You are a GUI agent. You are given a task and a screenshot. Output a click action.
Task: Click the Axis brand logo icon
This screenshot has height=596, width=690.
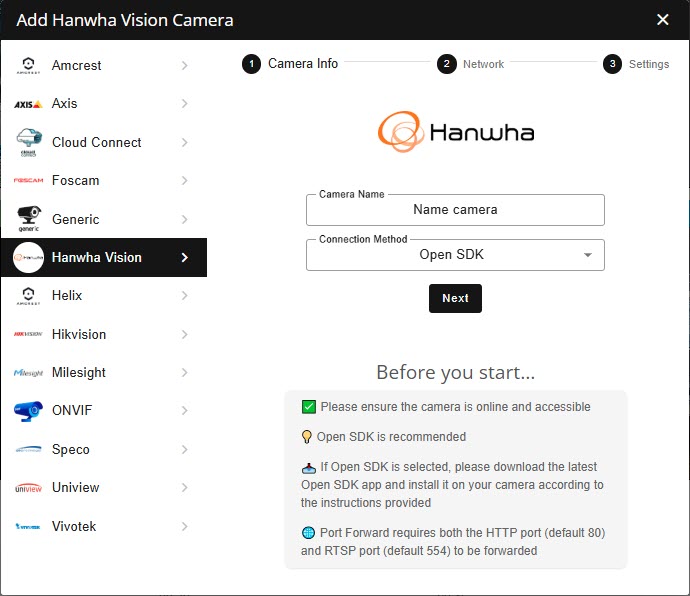pos(28,104)
